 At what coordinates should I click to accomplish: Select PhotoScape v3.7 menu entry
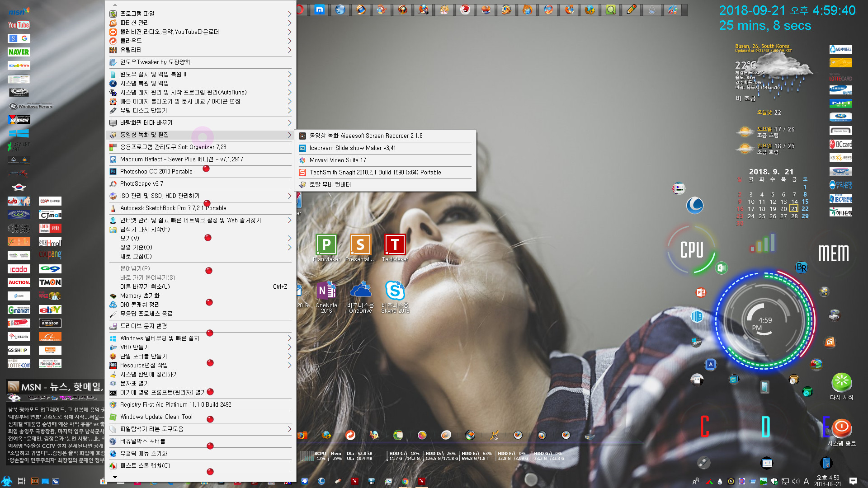coord(200,183)
